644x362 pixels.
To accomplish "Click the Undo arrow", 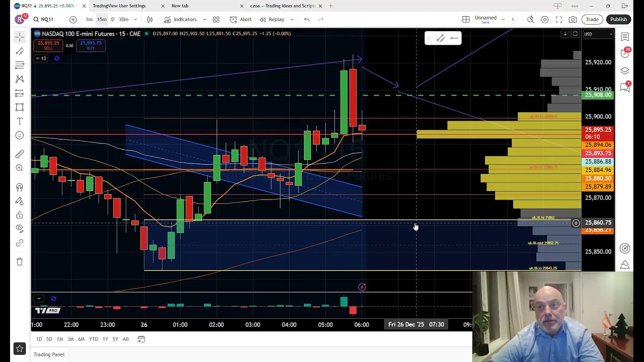I will (x=307, y=20).
